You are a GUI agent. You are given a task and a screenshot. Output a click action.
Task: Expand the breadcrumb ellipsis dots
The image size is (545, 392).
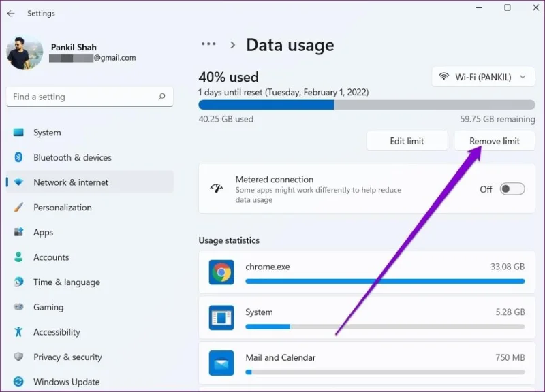point(208,44)
